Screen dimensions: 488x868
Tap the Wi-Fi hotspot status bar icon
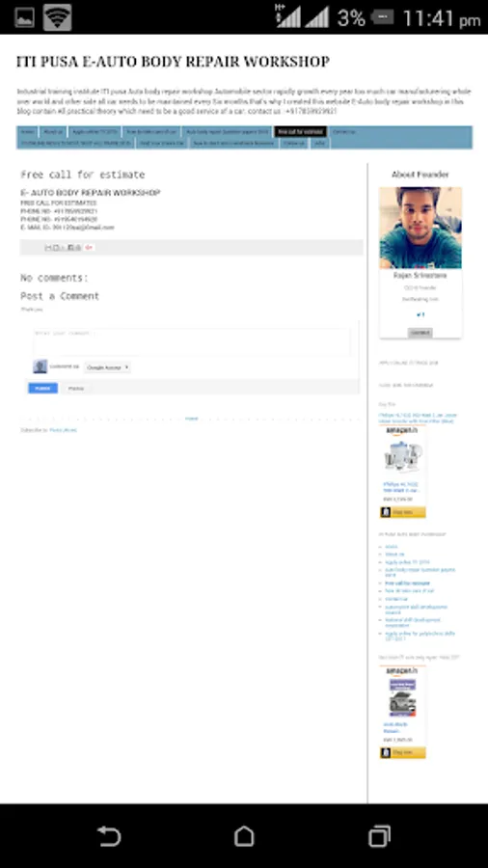point(58,17)
